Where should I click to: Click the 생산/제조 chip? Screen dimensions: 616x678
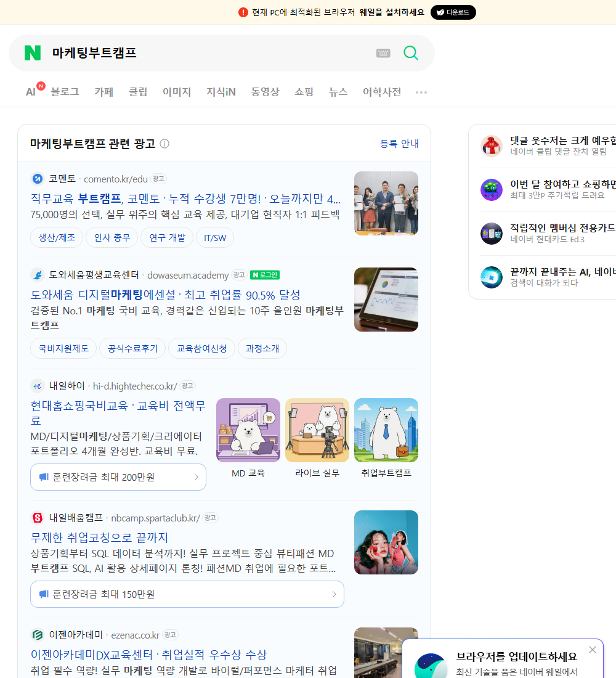coord(57,237)
